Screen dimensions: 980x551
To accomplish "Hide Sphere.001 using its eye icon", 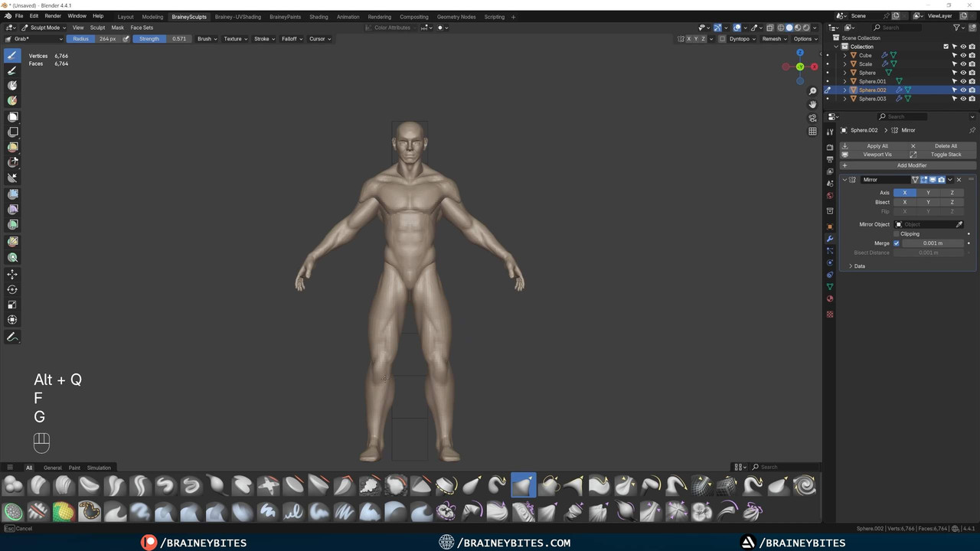I will point(963,81).
